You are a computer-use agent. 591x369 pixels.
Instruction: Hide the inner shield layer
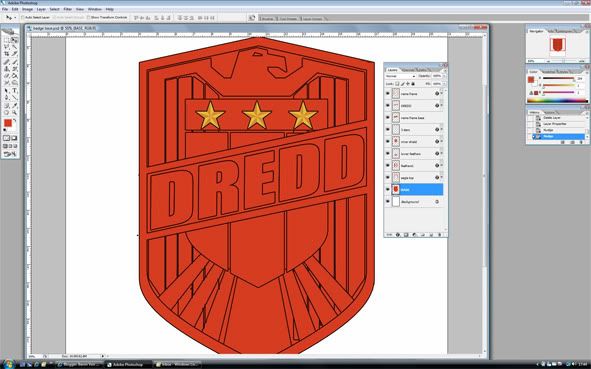[388, 142]
